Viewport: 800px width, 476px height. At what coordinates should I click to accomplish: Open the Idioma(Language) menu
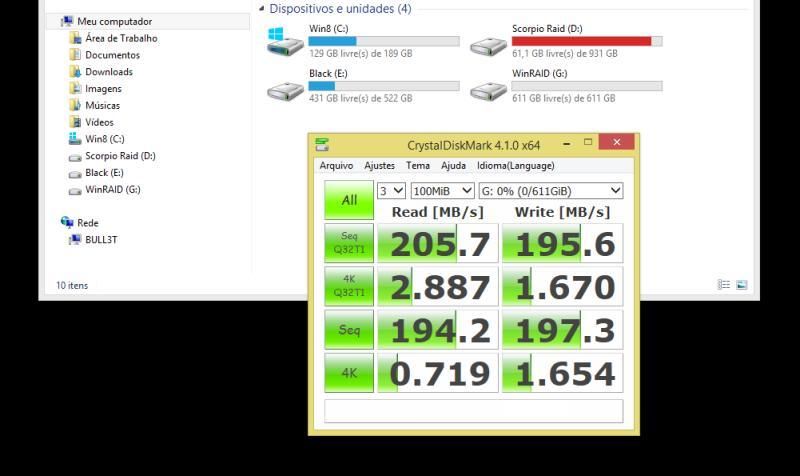click(515, 165)
